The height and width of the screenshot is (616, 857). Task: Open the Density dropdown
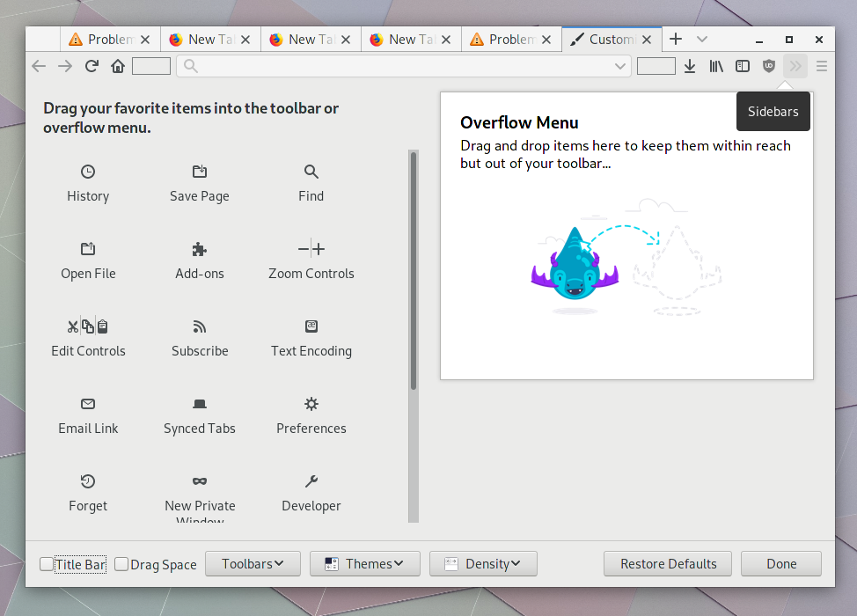tap(483, 563)
